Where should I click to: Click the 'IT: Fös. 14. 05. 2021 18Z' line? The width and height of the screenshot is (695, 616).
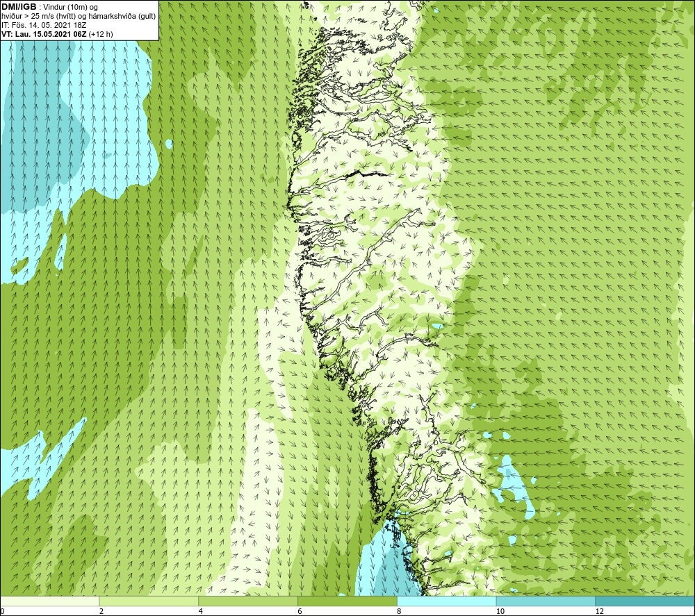(x=44, y=25)
